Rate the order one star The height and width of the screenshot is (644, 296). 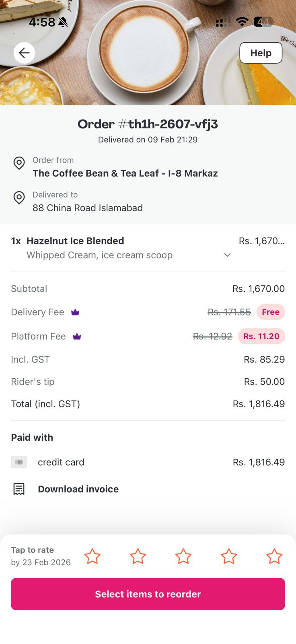click(x=92, y=556)
